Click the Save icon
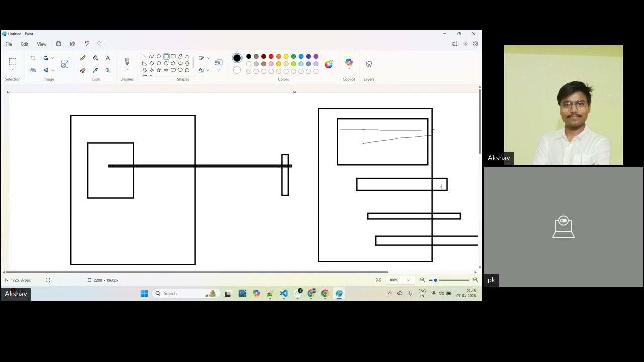The width and height of the screenshot is (644, 362). click(x=59, y=44)
